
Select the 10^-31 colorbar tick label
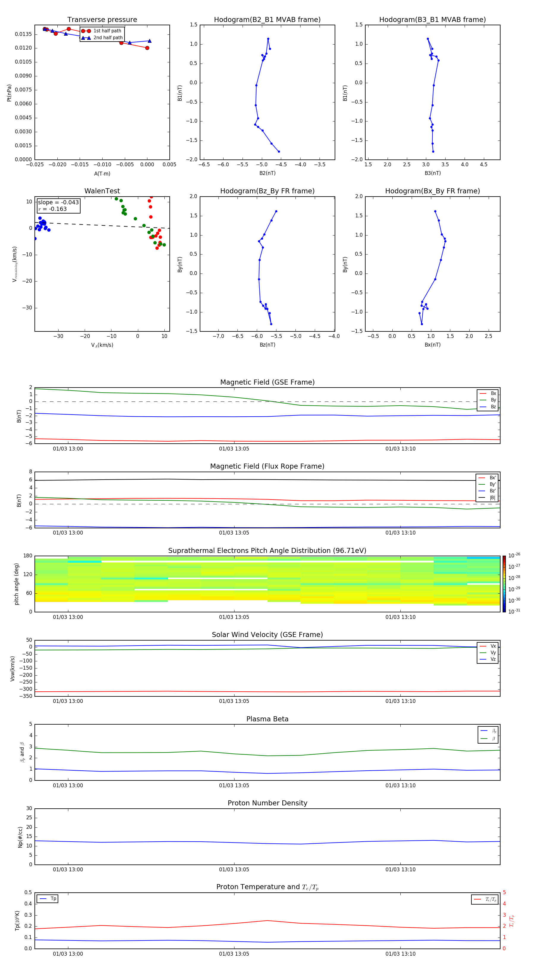pyautogui.click(x=514, y=611)
